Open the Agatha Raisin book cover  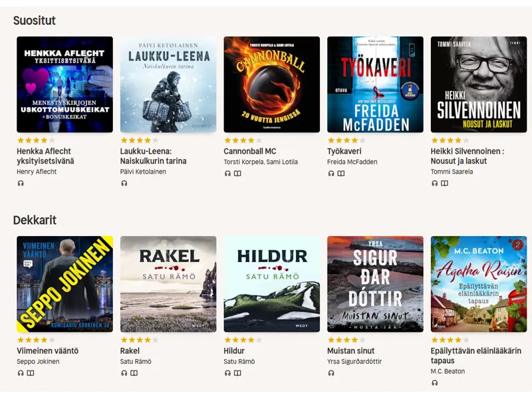tap(479, 284)
